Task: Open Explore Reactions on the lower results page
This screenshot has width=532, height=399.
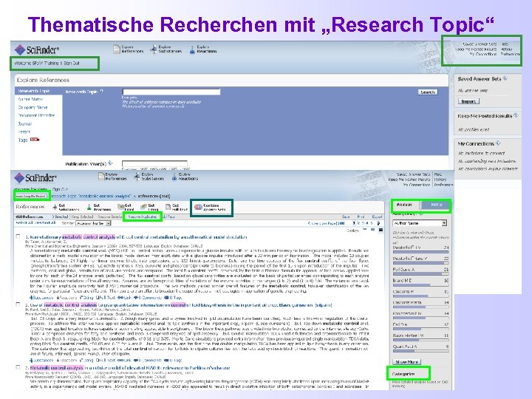Action: [185, 177]
